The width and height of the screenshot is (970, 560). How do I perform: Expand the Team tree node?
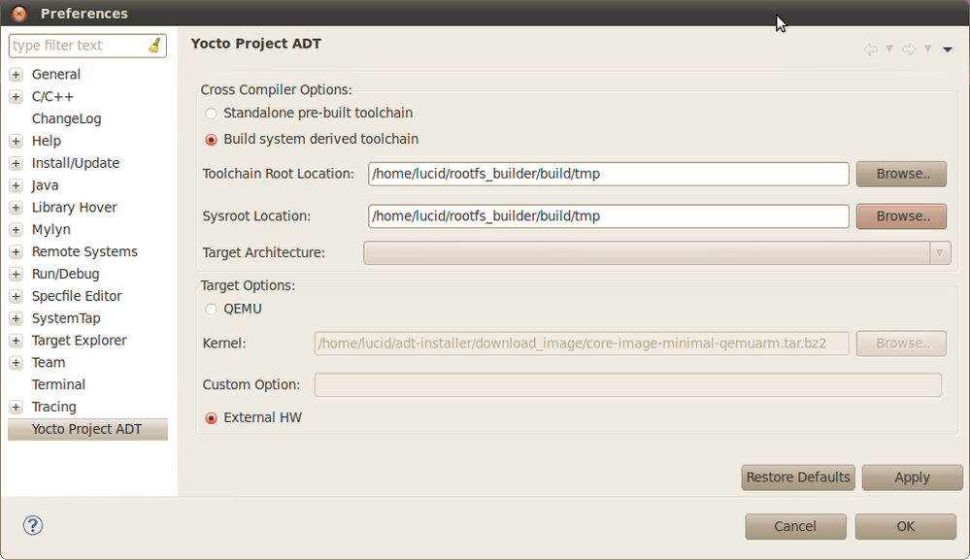(x=17, y=363)
